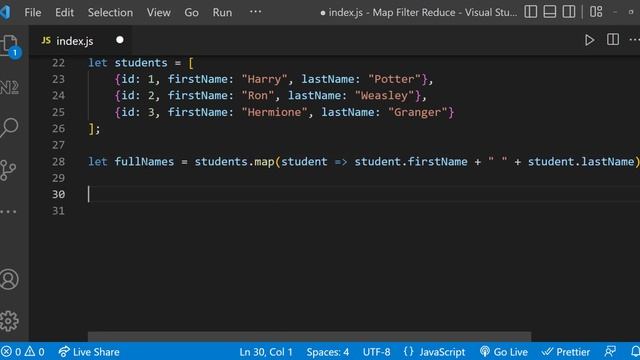Open the Go menu
This screenshot has height=360, width=640.
(x=191, y=12)
